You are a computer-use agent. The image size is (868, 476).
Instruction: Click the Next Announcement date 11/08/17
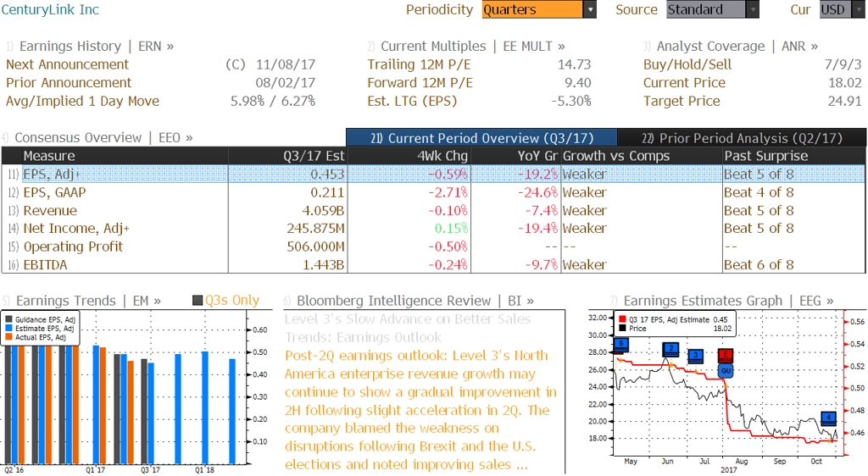(285, 64)
